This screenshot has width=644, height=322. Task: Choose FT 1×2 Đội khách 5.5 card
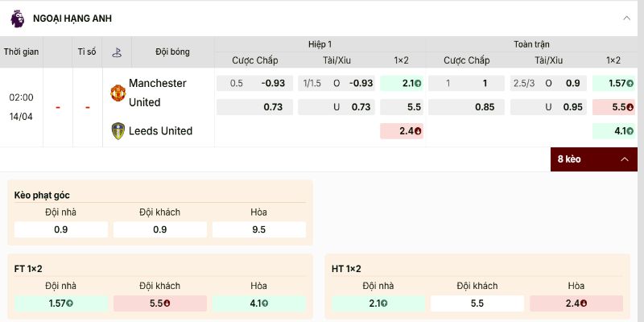click(159, 303)
